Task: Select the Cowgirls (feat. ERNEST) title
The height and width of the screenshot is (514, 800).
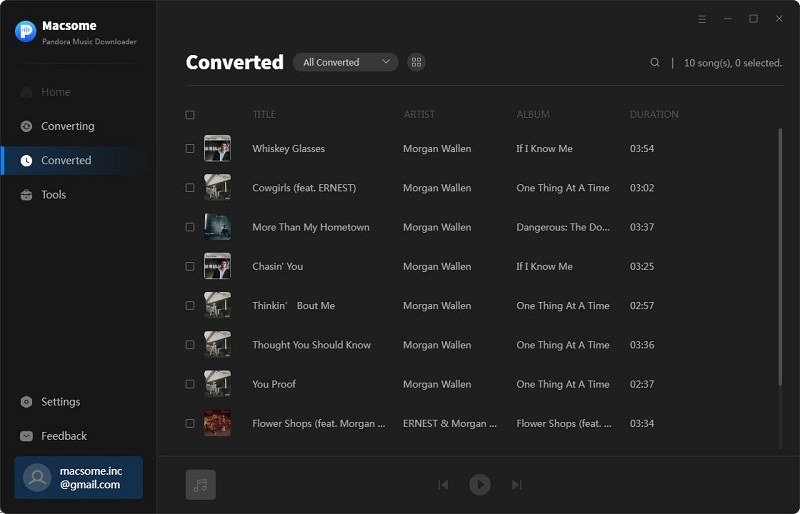Action: tap(304, 188)
